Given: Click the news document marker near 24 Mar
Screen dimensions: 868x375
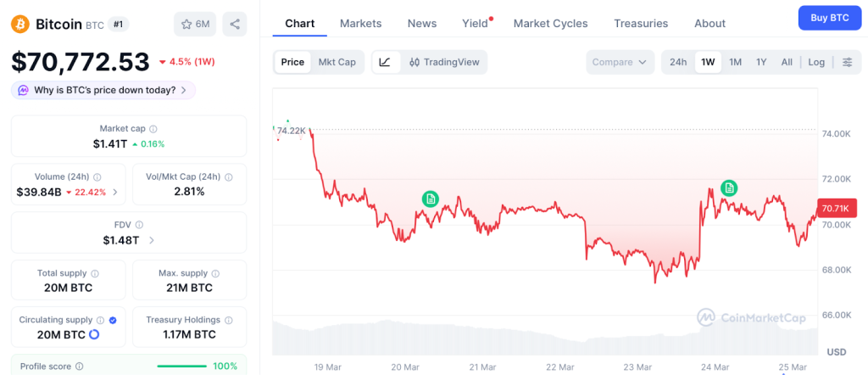Looking at the screenshot, I should [x=728, y=187].
